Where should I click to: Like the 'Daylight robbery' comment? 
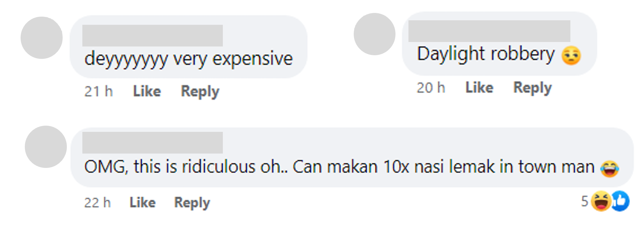pos(479,87)
